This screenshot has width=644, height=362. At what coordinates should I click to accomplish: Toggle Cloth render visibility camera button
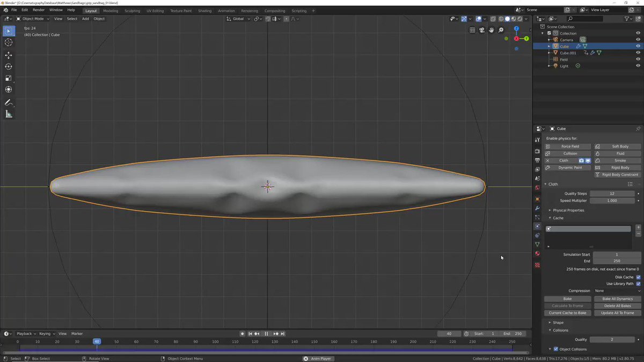click(581, 160)
